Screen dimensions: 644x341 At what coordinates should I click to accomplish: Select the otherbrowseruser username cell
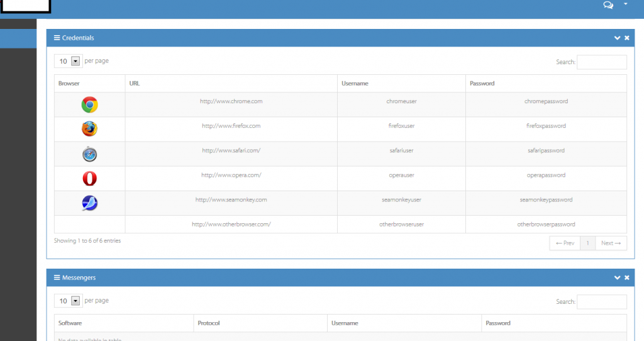coord(401,225)
